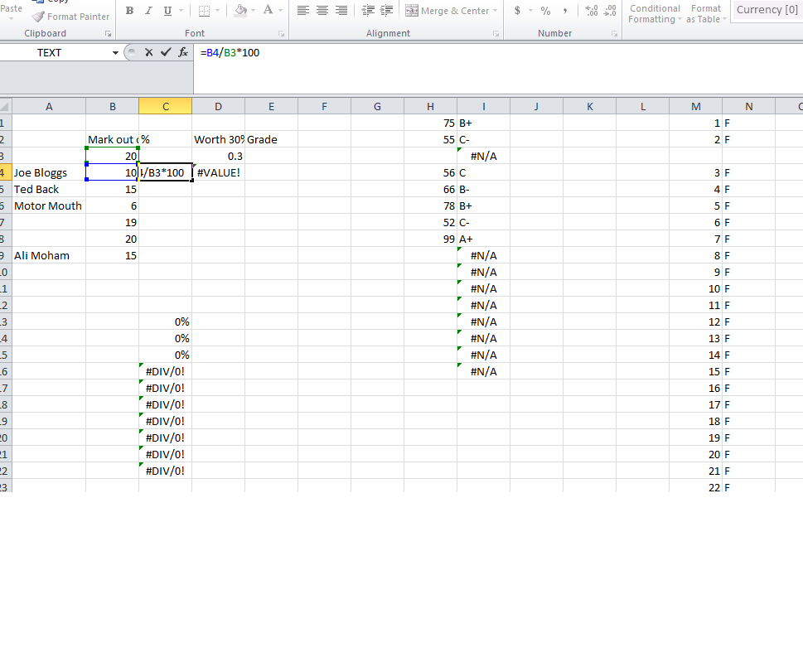Select cell with value 78

click(x=430, y=205)
